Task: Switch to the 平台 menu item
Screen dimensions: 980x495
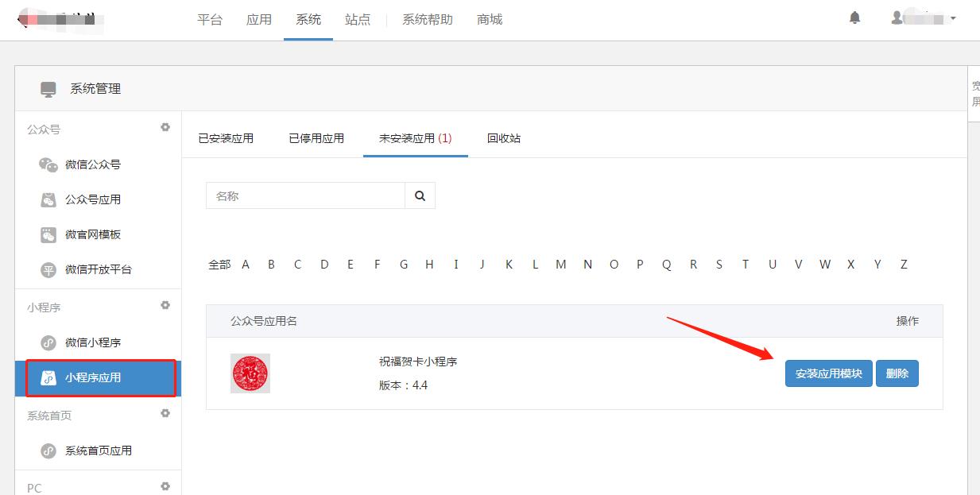Action: point(210,20)
